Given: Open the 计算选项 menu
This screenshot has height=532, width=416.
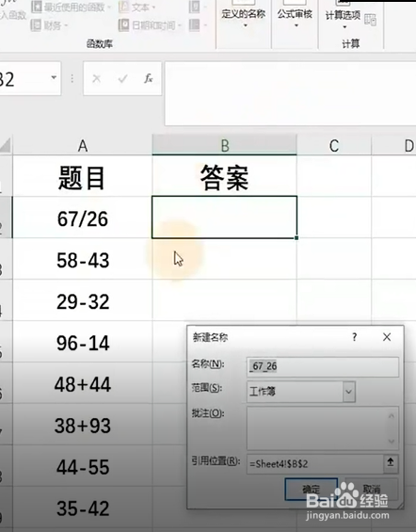Looking at the screenshot, I should (x=343, y=18).
